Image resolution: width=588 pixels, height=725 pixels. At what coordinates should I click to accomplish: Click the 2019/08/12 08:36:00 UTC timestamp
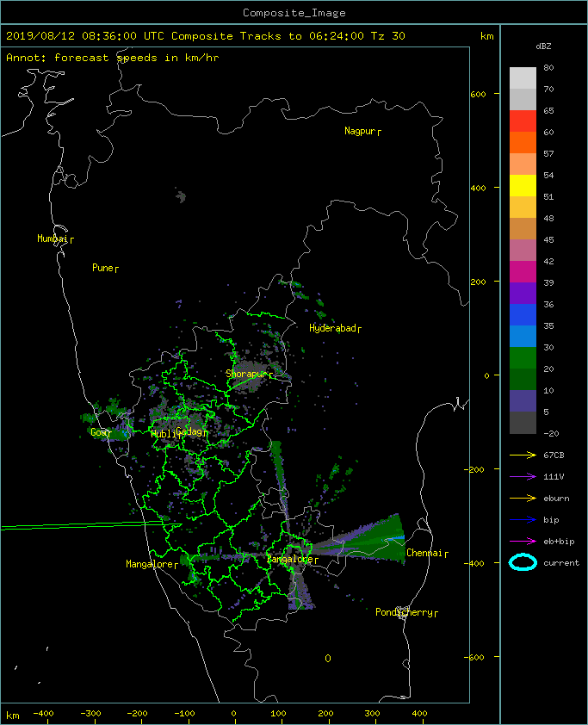click(84, 36)
